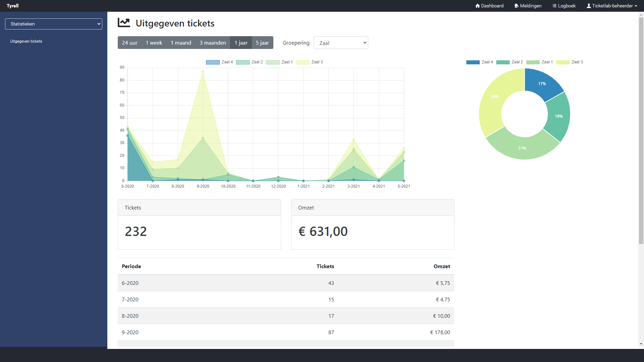Select the 1 jaar period
Viewport: 644px width, 362px height.
[241, 43]
